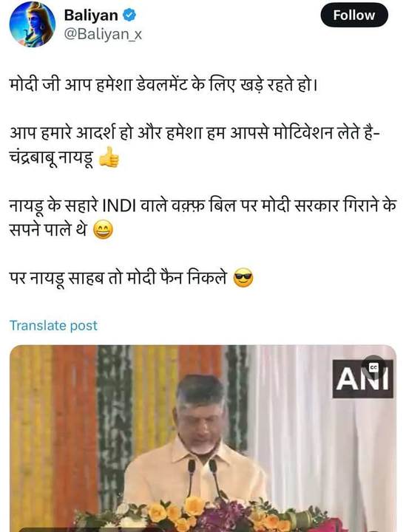Click the line ending सपने पाले थे
Image resolution: width=406 pixels, height=532 pixels.
tap(48, 230)
